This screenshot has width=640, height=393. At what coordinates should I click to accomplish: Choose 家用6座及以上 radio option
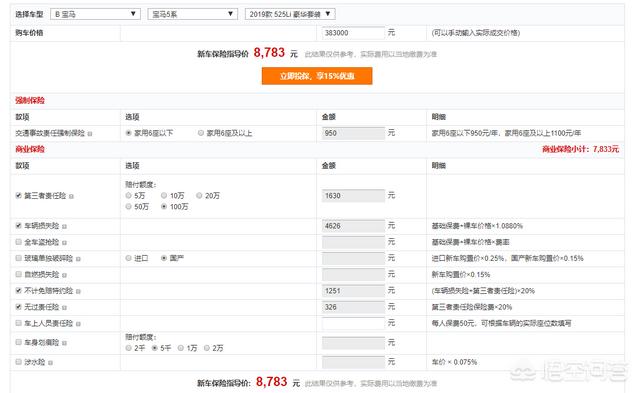point(201,133)
